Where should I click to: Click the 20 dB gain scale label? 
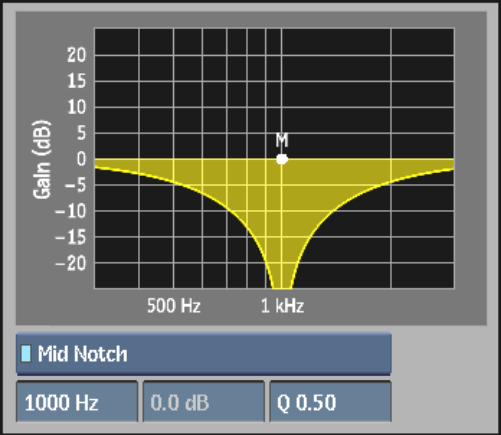click(x=76, y=55)
